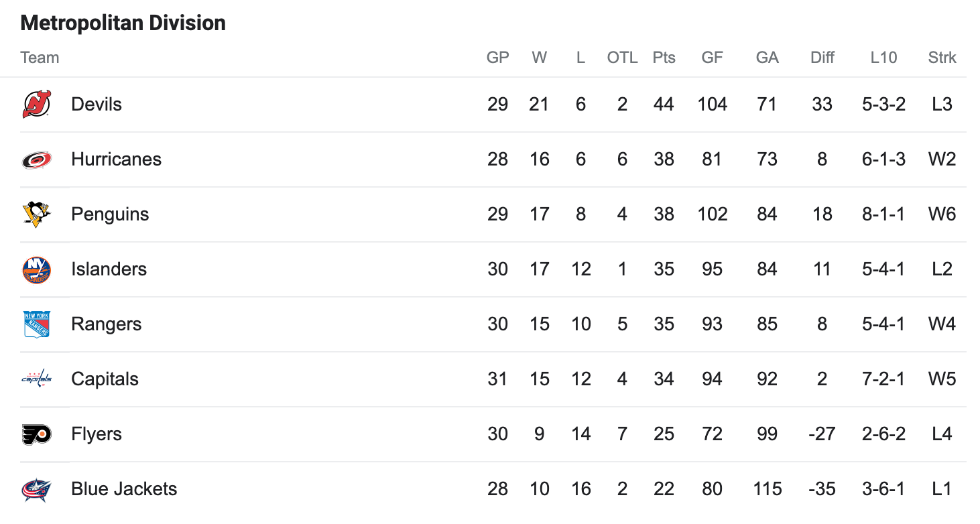Click the Devils points value 44
Viewport: 980px width, 524px height.
[x=664, y=105]
